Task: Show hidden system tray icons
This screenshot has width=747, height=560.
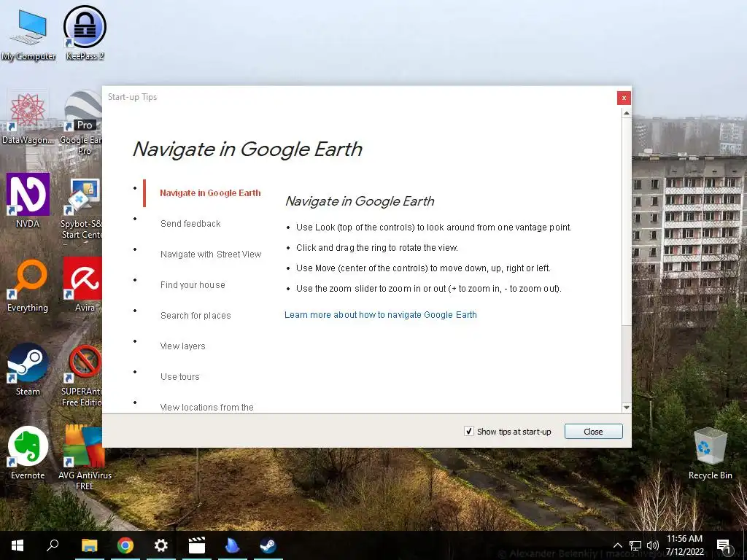Action: [x=617, y=545]
